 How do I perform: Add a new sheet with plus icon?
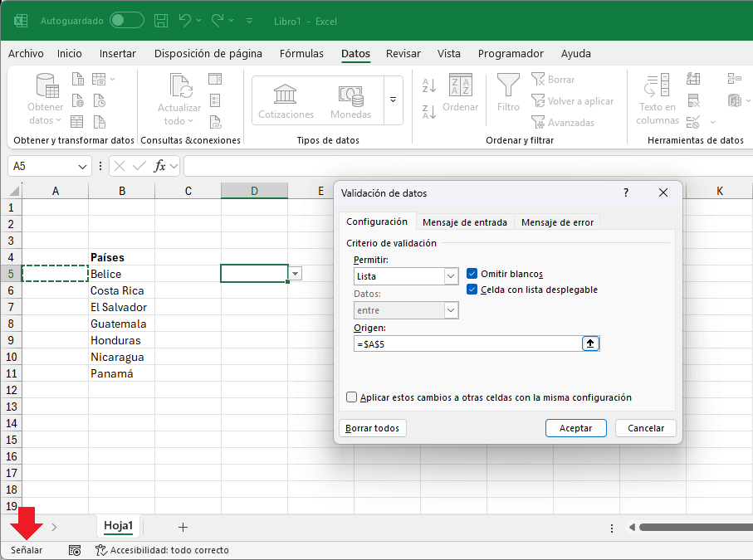[x=183, y=528]
